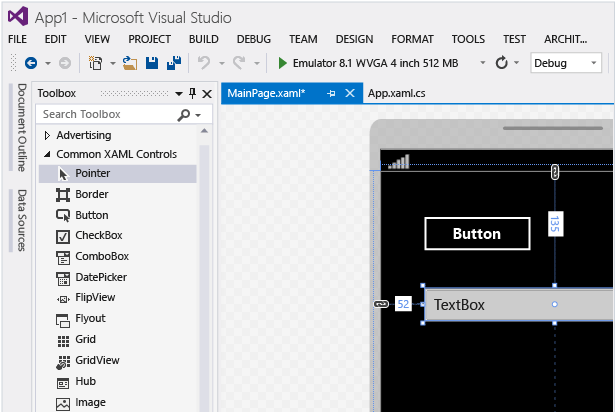
Task: Select the ComboBox control in Toolbox
Action: tap(117, 256)
